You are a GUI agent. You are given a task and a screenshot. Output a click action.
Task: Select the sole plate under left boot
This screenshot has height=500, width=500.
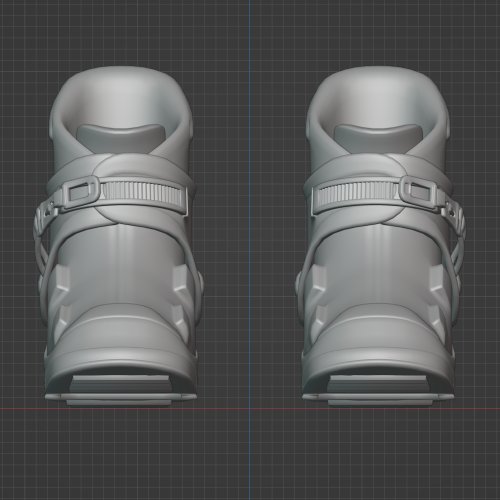120,398
